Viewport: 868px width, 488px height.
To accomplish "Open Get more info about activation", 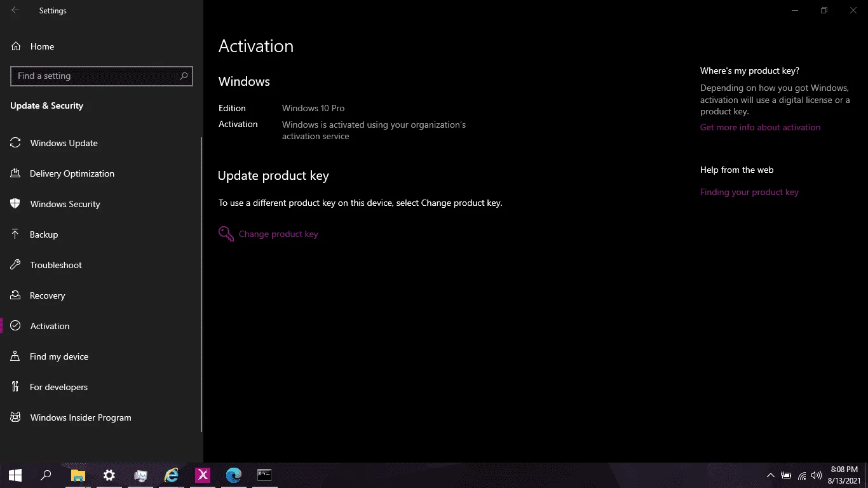I will 760,127.
